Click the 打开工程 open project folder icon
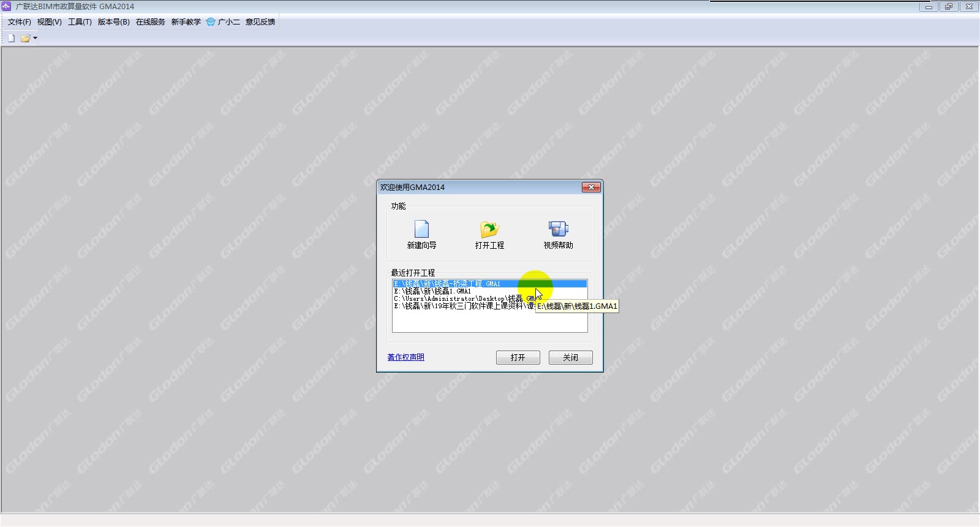 tap(489, 229)
